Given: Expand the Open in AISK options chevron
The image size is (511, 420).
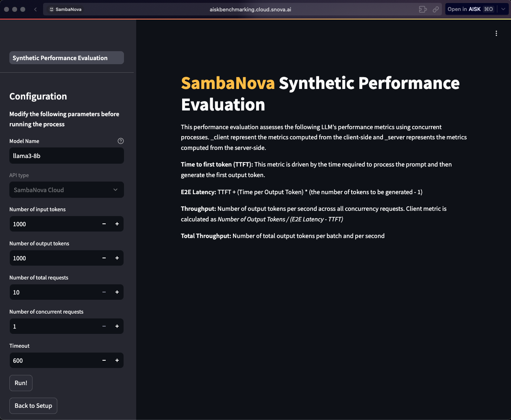Looking at the screenshot, I should tap(503, 9).
